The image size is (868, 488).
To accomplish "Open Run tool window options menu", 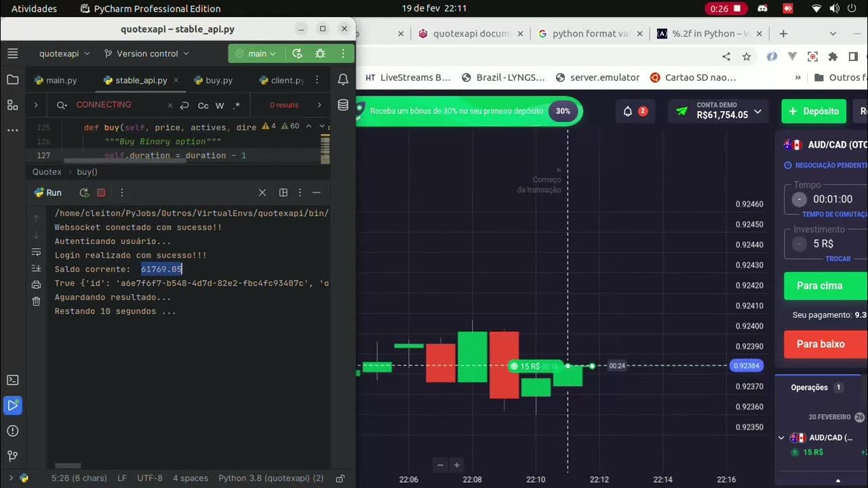I will click(x=300, y=192).
